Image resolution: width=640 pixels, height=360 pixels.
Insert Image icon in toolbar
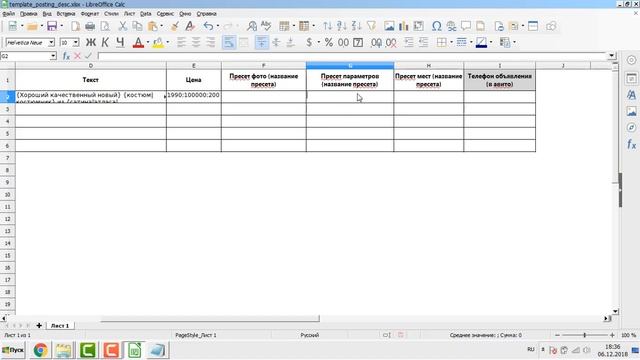click(389, 26)
